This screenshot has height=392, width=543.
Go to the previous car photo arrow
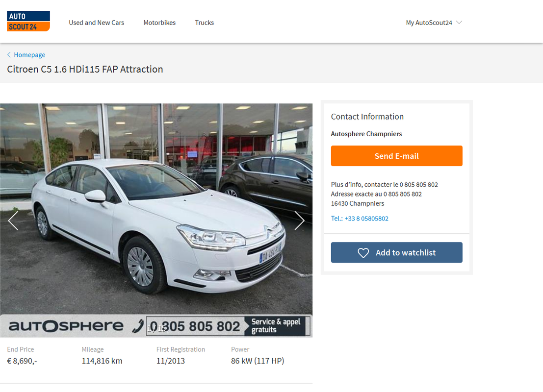[13, 220]
